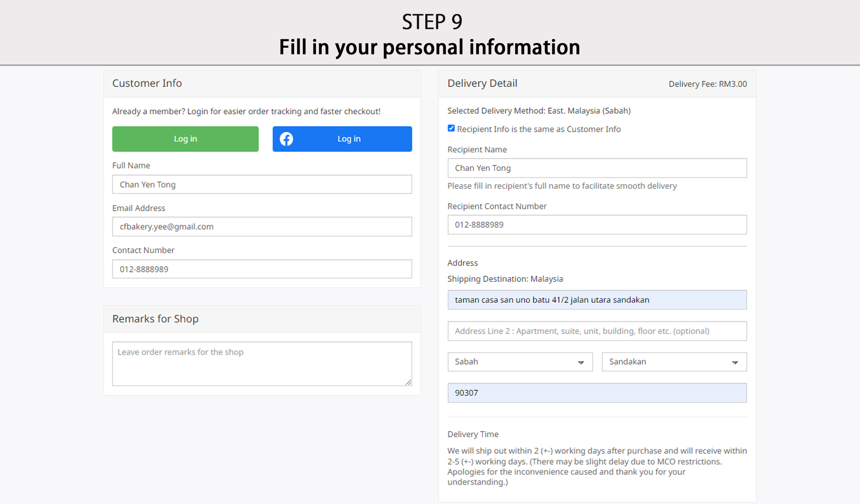860x504 pixels.
Task: Click the Remarks for Shop textarea
Action: [262, 364]
